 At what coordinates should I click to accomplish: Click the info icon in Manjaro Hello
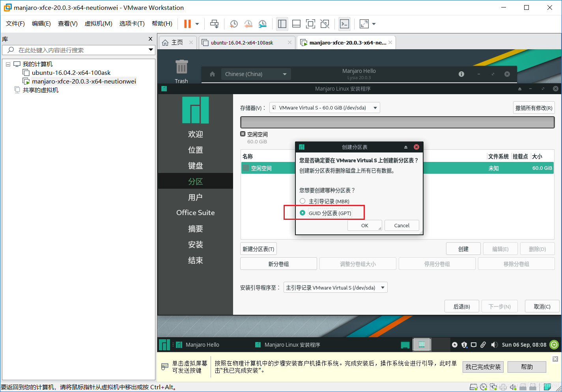(461, 74)
